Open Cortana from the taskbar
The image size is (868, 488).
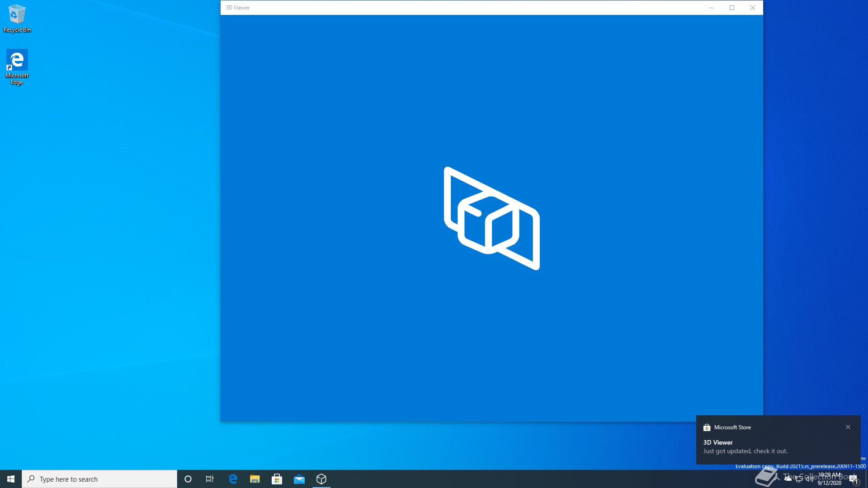(x=188, y=479)
